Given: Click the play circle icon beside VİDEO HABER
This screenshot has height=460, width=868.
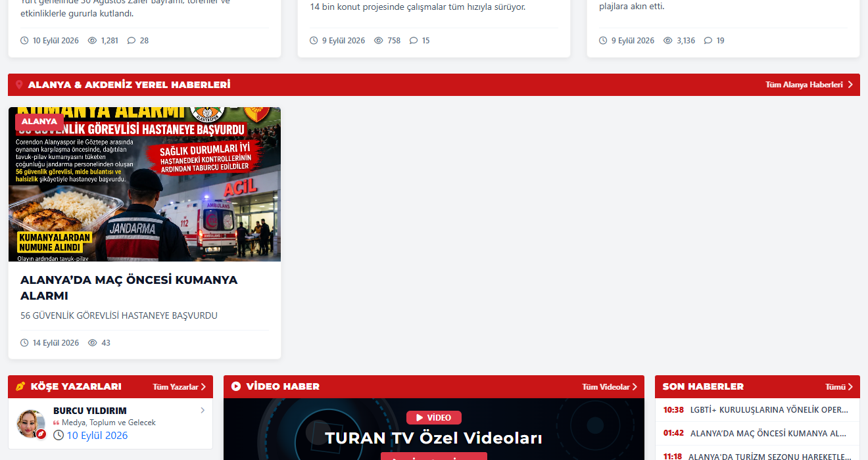Looking at the screenshot, I should [236, 386].
